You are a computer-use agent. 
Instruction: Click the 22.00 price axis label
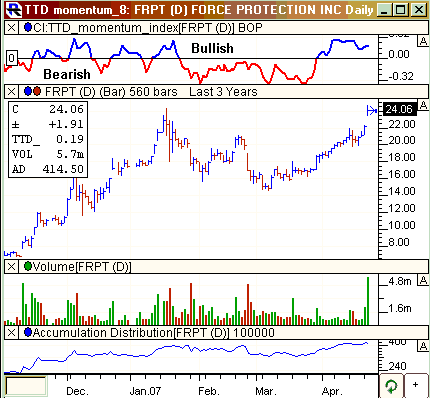tap(402, 125)
